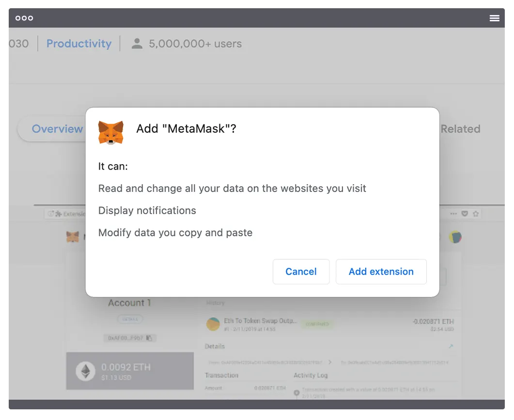Copy the 0xAF00 address chip

click(x=130, y=338)
